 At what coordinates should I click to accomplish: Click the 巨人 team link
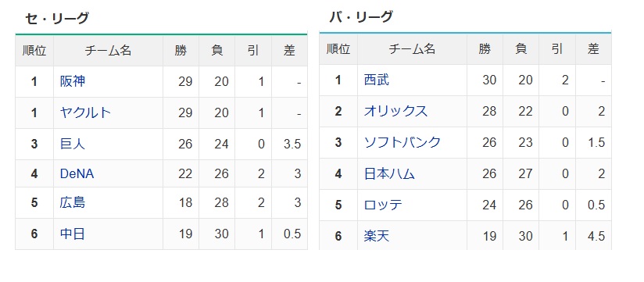[73, 144]
